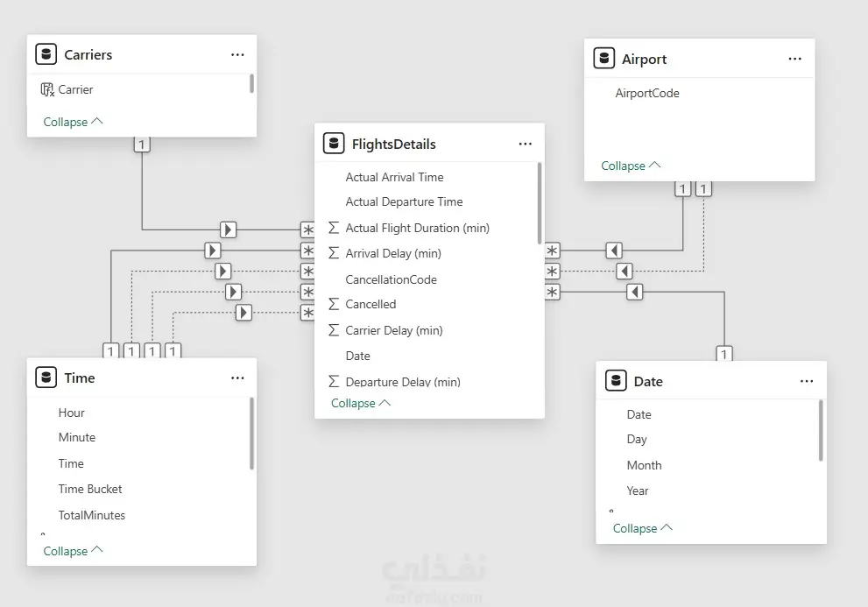Viewport: 868px width, 607px height.
Task: Click the Carriers table database icon
Action: coord(46,54)
